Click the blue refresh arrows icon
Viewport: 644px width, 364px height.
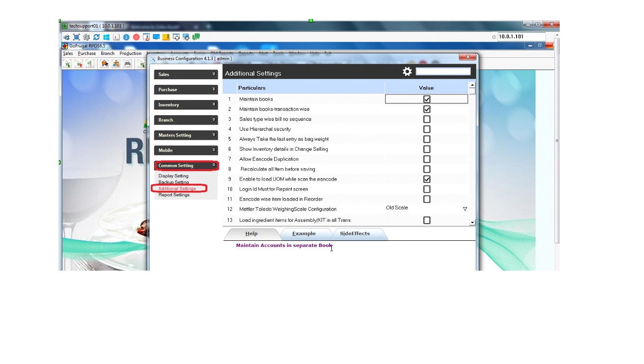pos(97,37)
